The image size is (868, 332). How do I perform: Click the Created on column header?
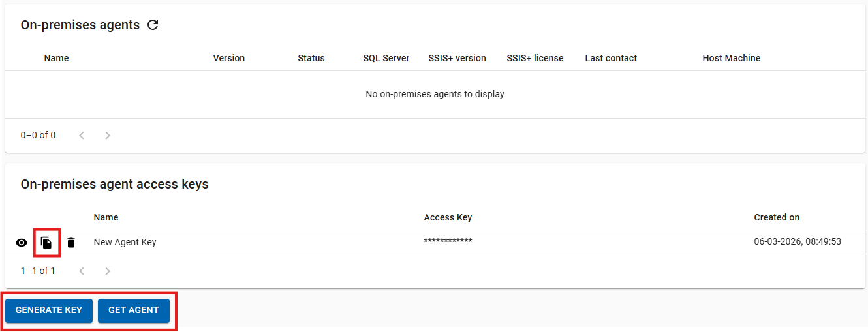click(777, 217)
